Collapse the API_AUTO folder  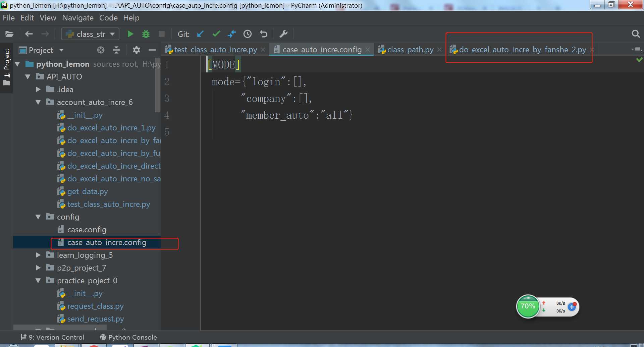click(28, 77)
